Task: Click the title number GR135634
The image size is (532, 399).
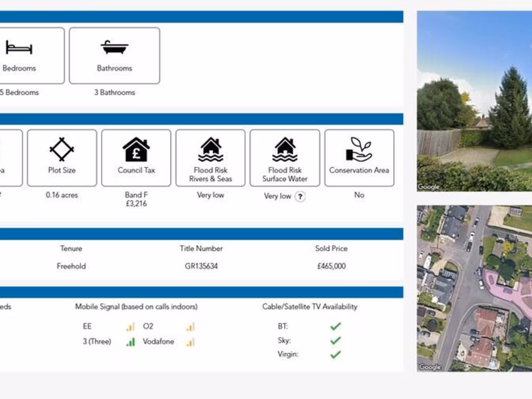Action: [201, 266]
